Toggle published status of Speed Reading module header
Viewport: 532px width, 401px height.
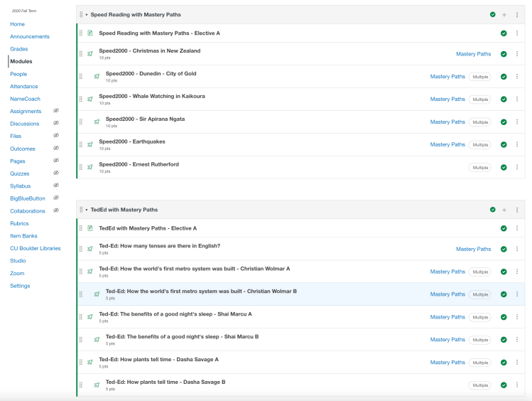(x=492, y=14)
